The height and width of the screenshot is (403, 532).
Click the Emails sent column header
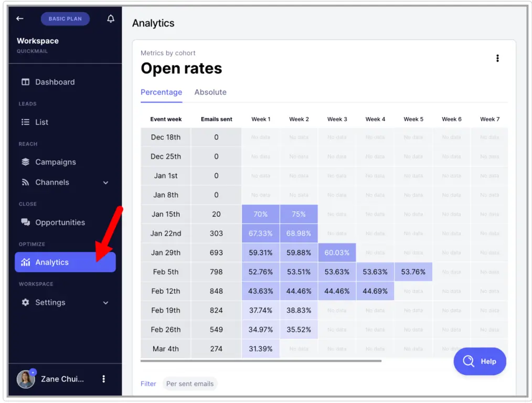217,119
